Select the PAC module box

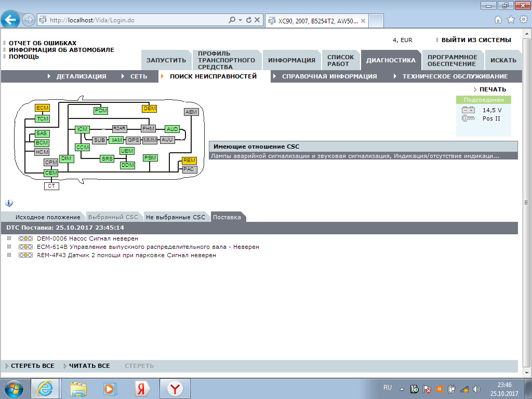189,169
